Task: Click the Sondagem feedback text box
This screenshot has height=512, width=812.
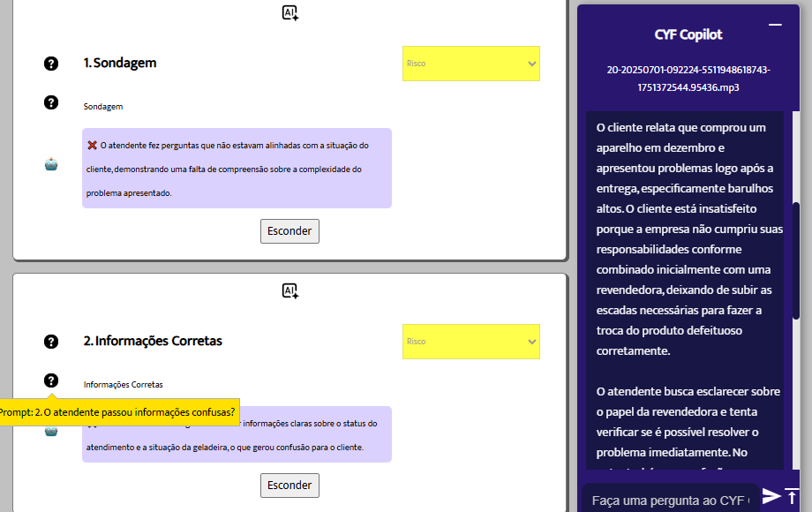Action: coord(237,169)
